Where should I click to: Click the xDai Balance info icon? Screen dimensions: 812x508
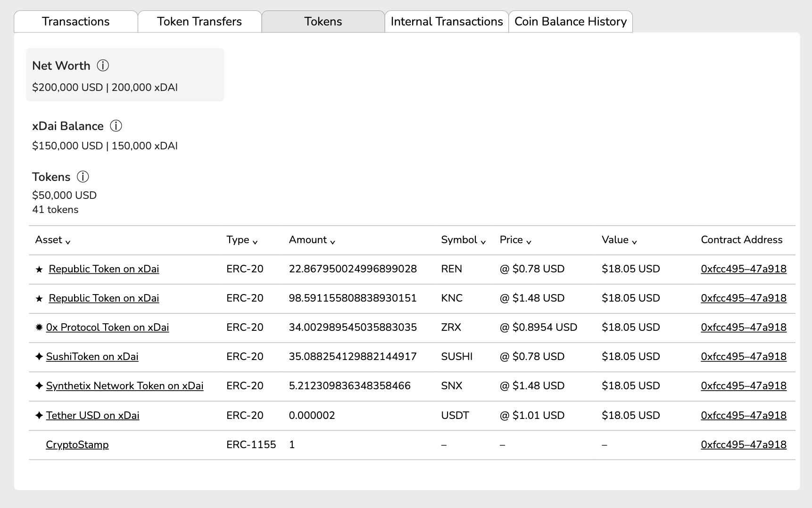(x=116, y=126)
